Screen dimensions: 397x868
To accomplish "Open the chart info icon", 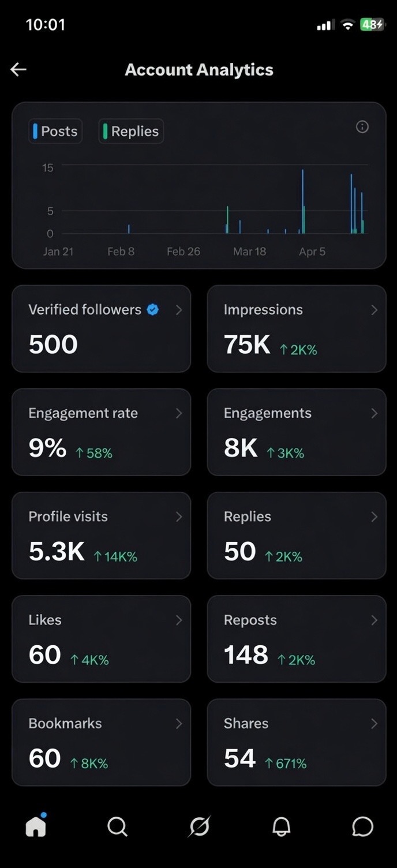I will (x=362, y=127).
